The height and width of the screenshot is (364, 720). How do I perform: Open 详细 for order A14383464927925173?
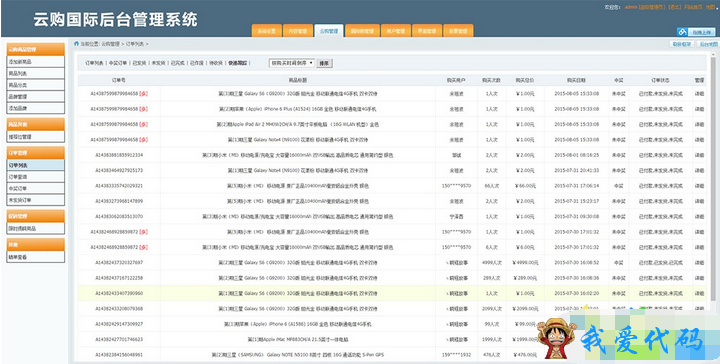coord(699,170)
